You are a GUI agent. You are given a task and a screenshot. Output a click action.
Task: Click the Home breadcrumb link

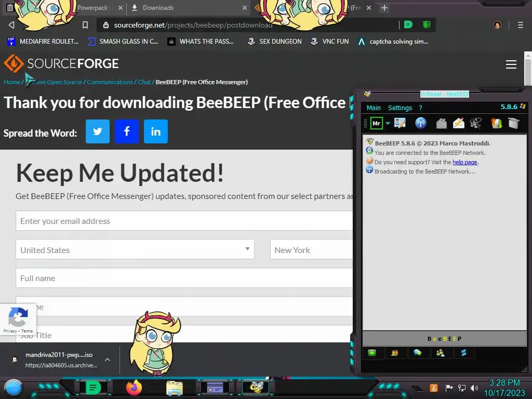12,82
